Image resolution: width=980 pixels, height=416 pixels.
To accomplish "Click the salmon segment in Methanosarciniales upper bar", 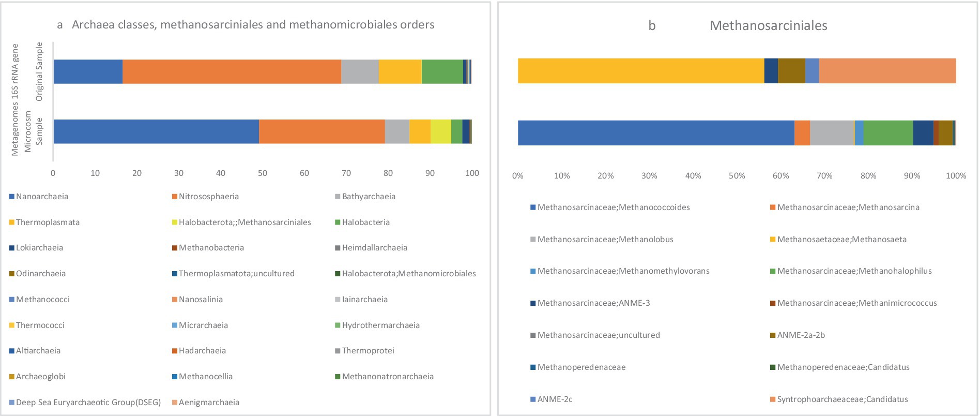I will pos(887,71).
